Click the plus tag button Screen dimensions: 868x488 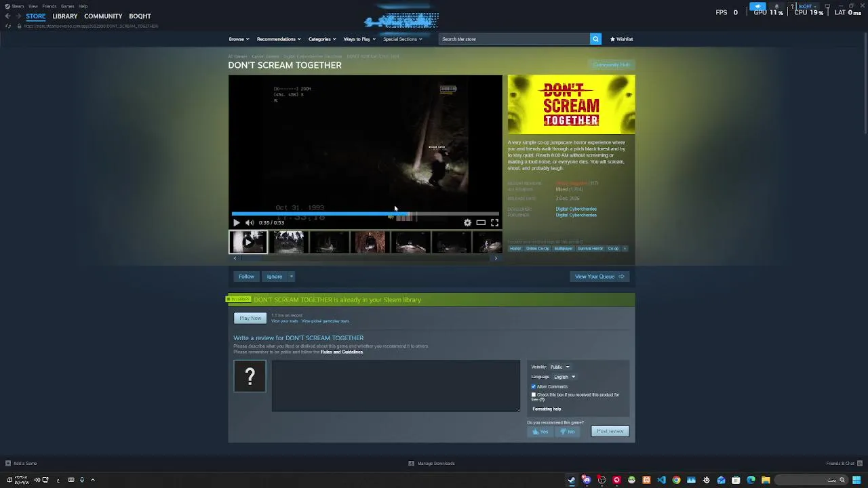pyautogui.click(x=625, y=249)
